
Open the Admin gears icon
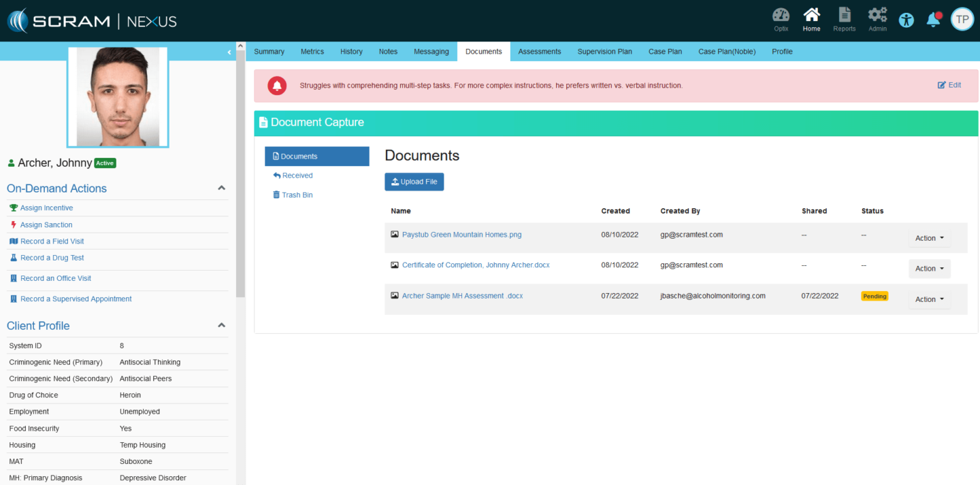point(877,16)
